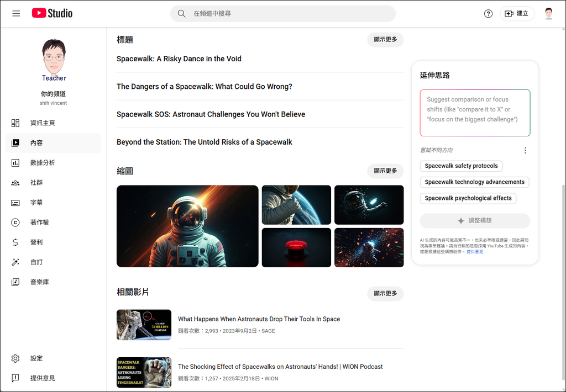Click the 內容 content icon
Image resolution: width=566 pixels, height=392 pixels.
click(15, 143)
